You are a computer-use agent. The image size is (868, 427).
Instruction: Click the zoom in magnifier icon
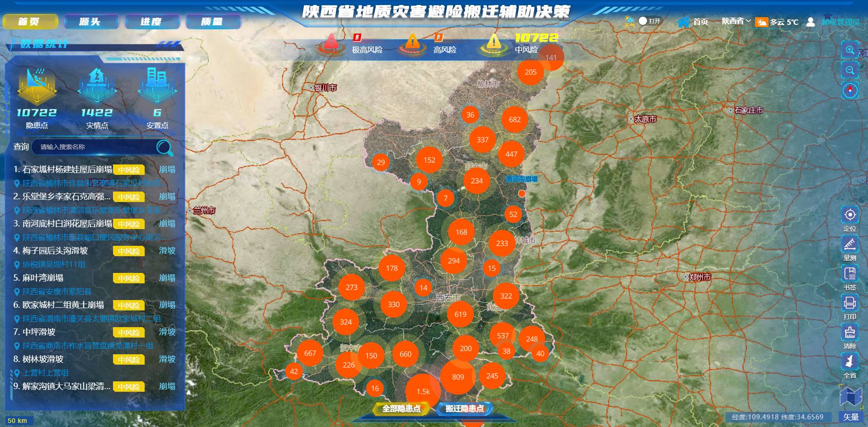[850, 50]
